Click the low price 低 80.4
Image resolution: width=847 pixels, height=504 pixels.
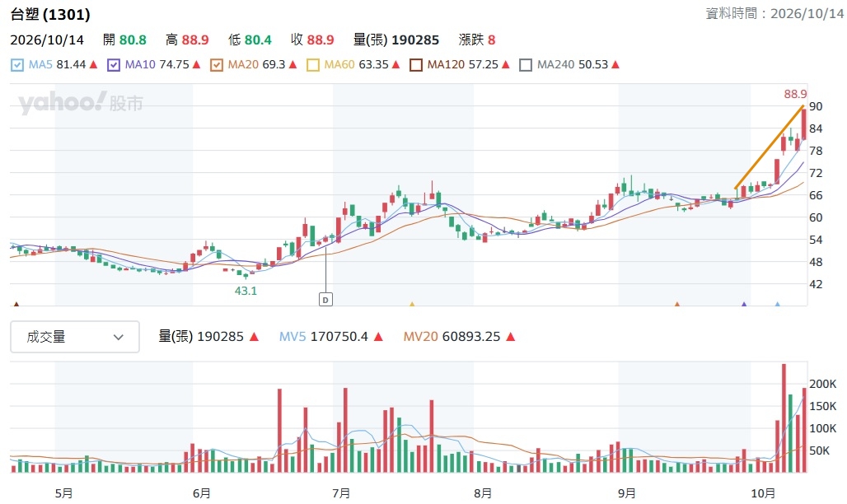pos(250,40)
